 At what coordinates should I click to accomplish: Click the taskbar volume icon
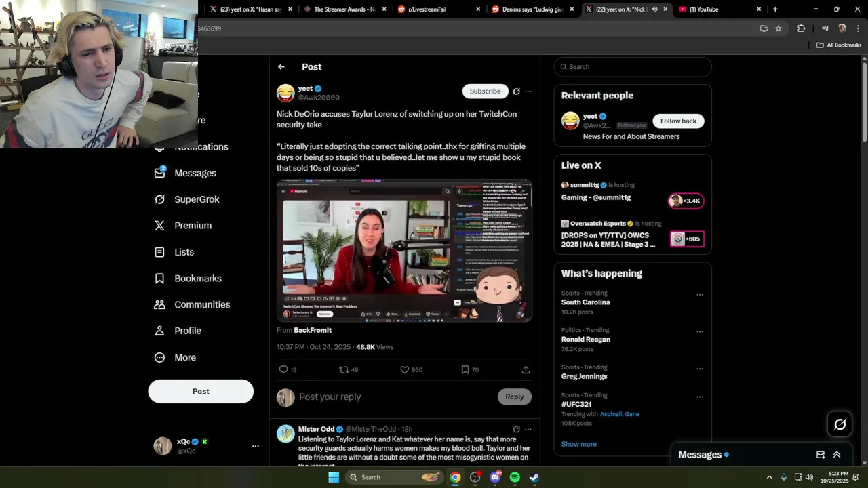point(809,477)
